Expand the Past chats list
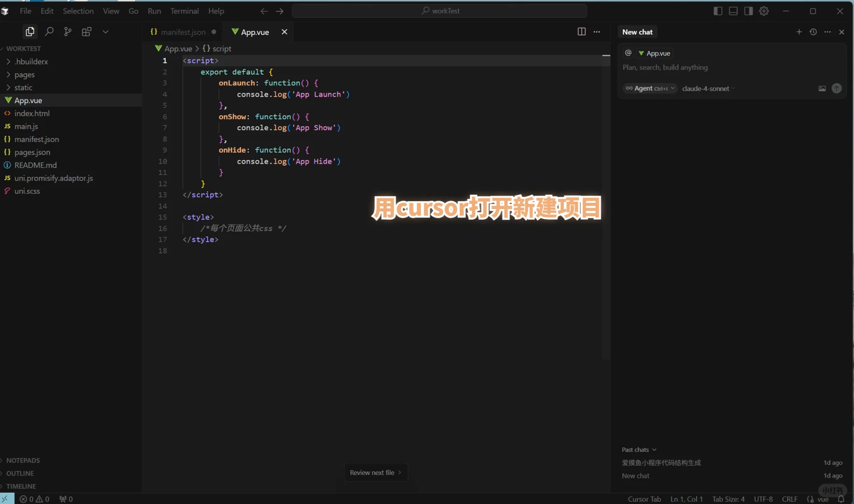Screen dimensions: 854x504 click(639, 449)
